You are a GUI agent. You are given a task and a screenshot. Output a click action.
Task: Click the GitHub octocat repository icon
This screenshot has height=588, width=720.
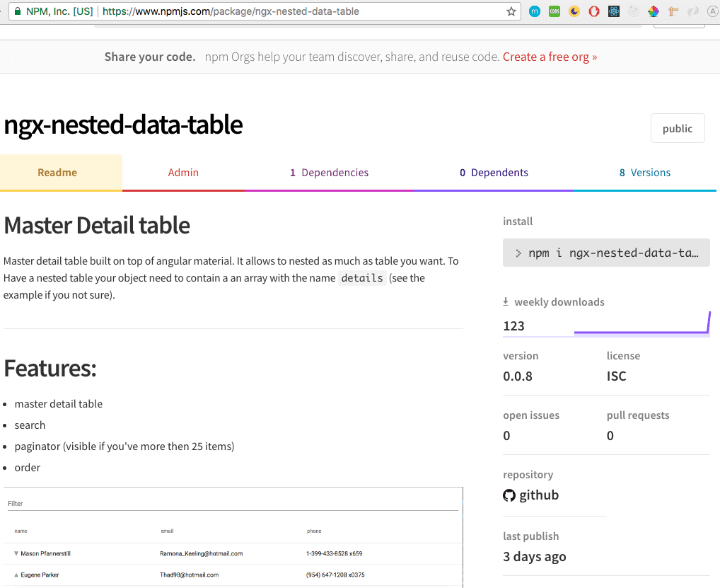509,495
